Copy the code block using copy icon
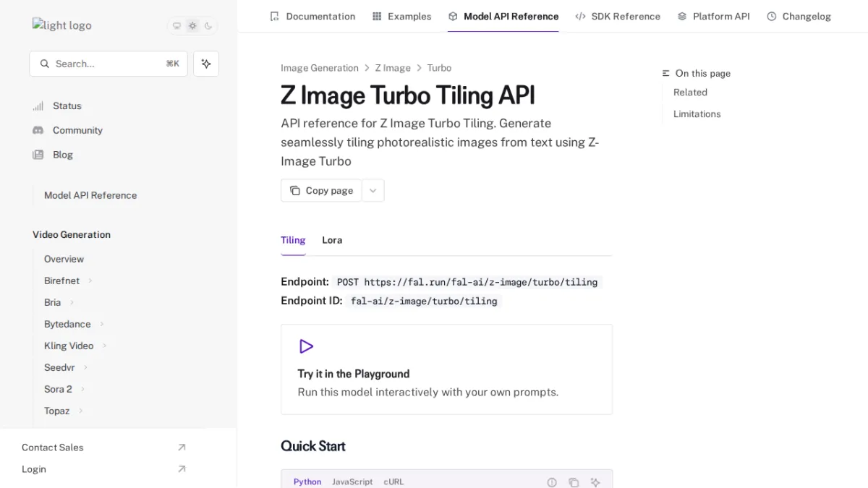Image resolution: width=868 pixels, height=488 pixels. tap(574, 482)
